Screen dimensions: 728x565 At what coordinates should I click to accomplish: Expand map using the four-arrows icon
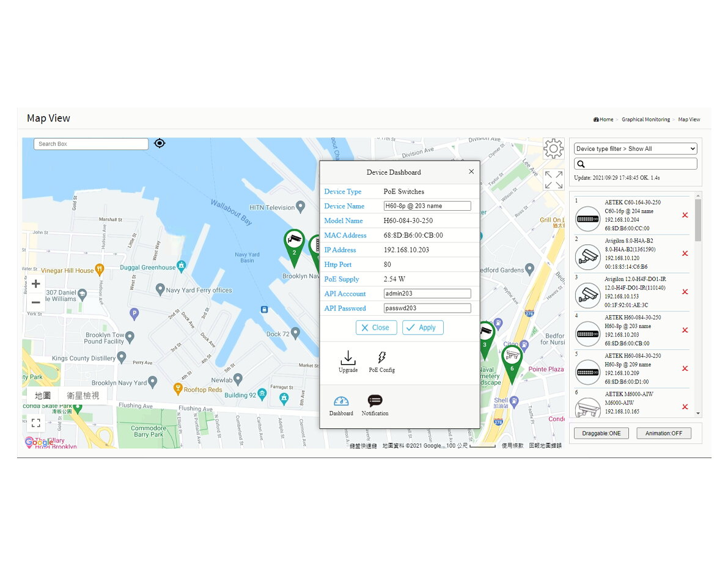click(x=553, y=180)
